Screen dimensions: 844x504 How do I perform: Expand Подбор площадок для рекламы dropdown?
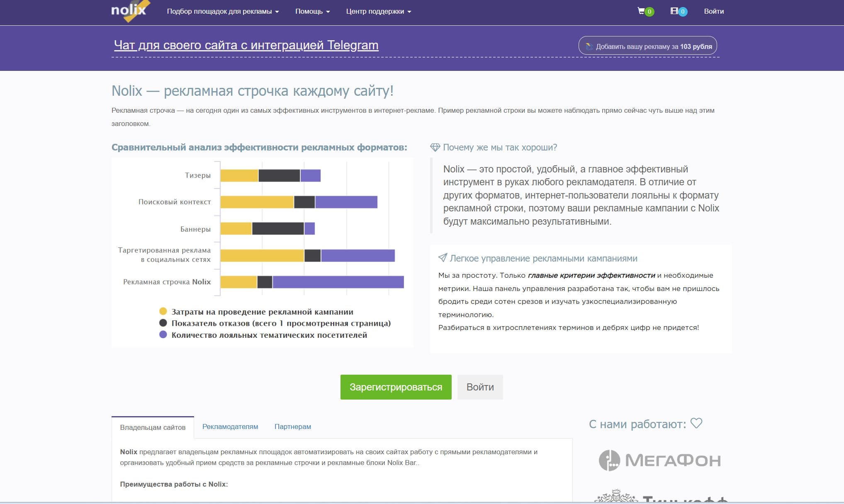pyautogui.click(x=223, y=12)
